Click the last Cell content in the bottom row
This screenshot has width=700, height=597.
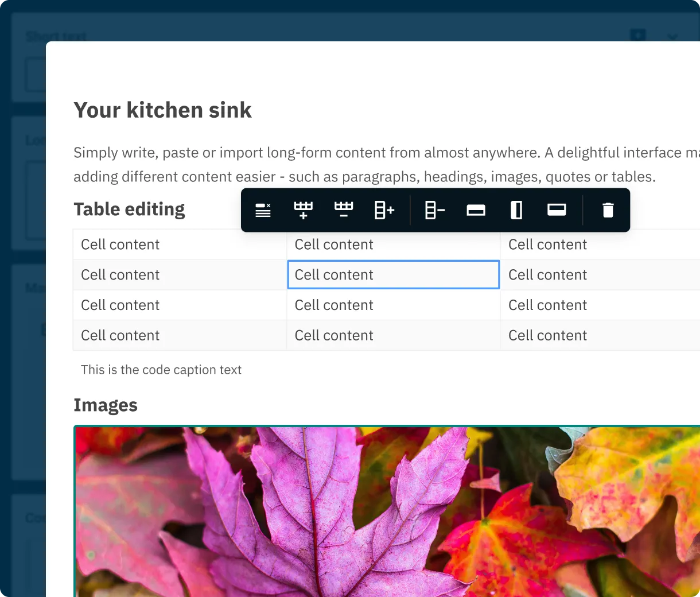[547, 335]
